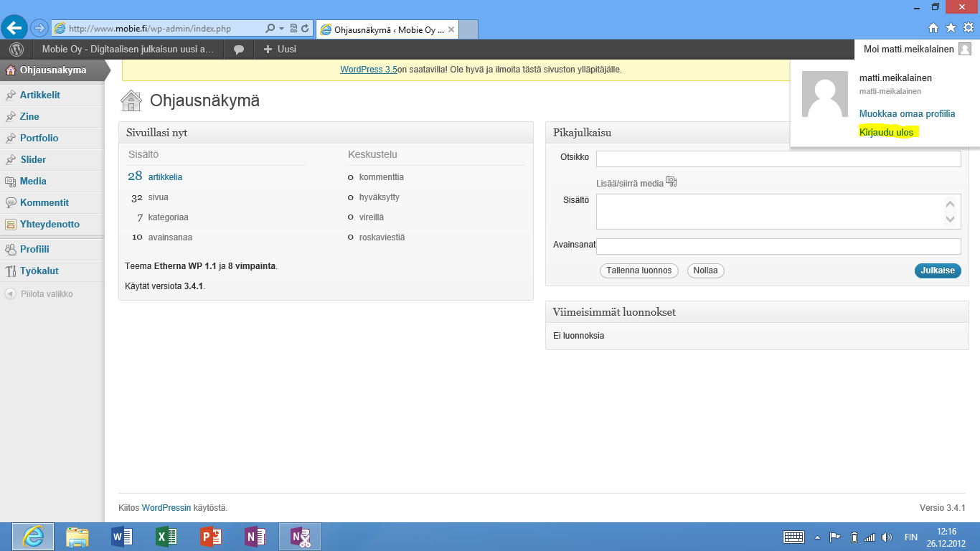Open the Uusi new content menu

280,50
